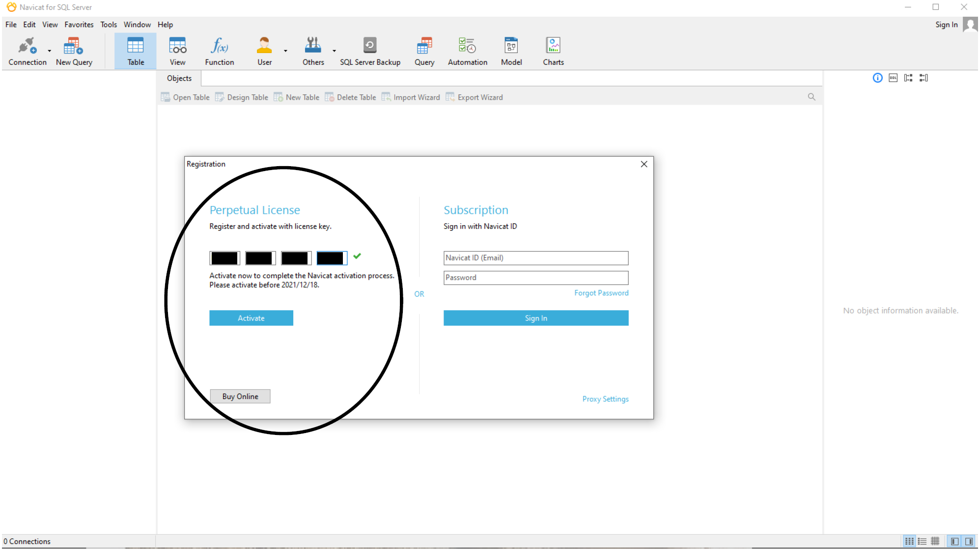Toggle the left navigation pane
The width and height of the screenshot is (980, 549).
954,541
